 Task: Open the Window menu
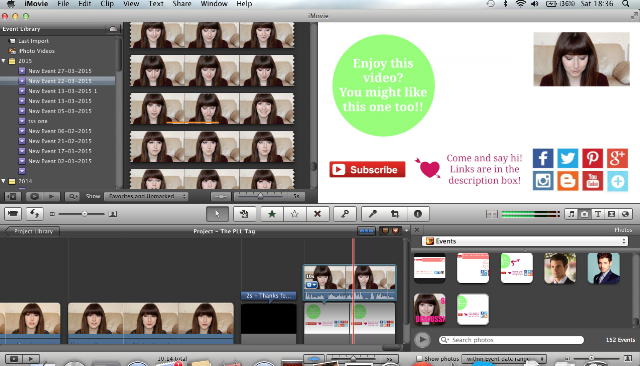(214, 4)
